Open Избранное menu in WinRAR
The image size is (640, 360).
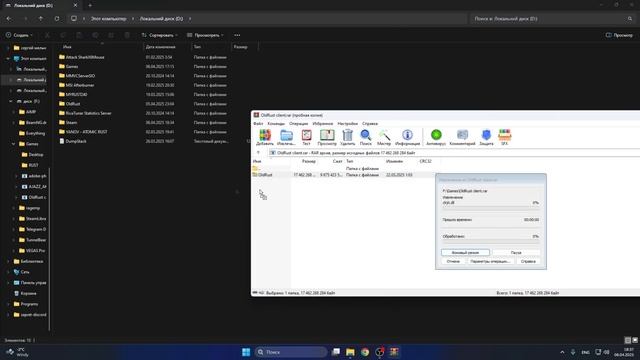(x=323, y=124)
